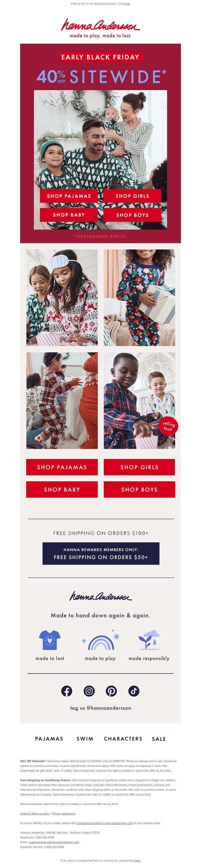
Task: Click the 'made to play' rainbow icon
Action: [100, 640]
